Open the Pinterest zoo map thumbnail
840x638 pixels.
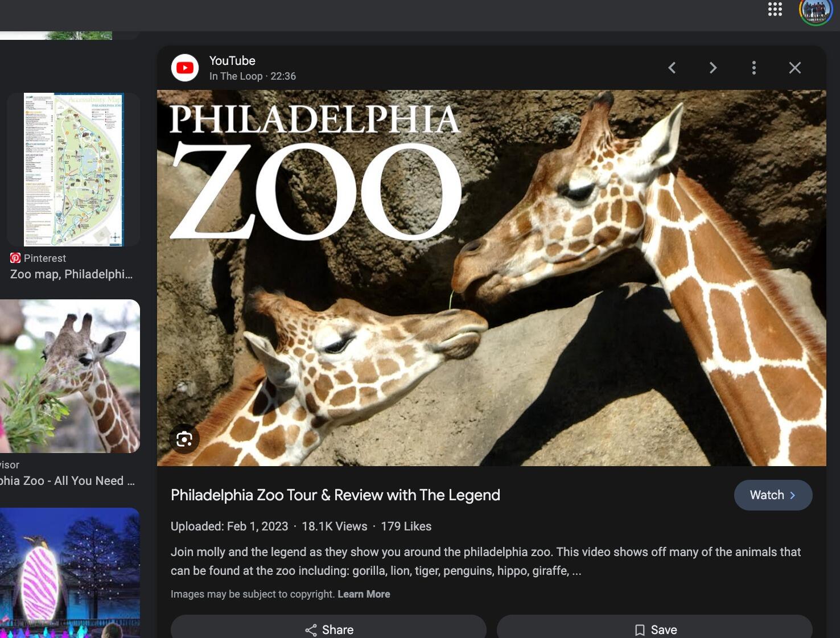coord(73,170)
